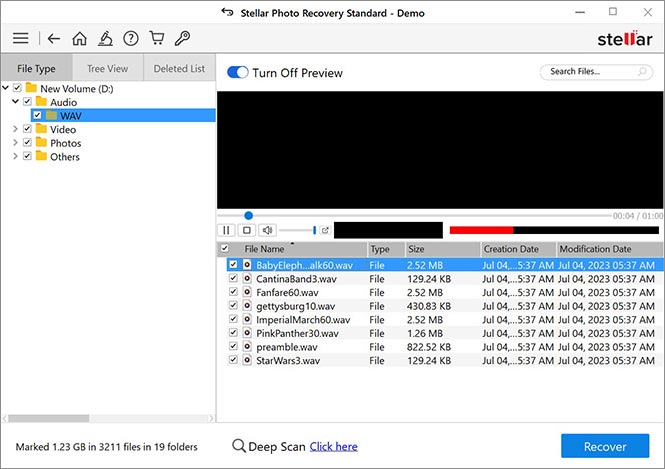Image resolution: width=665 pixels, height=469 pixels.
Task: Uncheck the Audio folder checkbox
Action: pos(27,101)
